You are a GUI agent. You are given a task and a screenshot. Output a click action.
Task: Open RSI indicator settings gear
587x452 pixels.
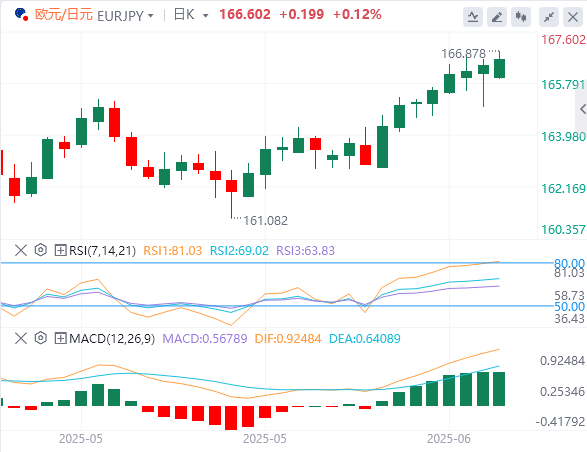click(x=40, y=250)
